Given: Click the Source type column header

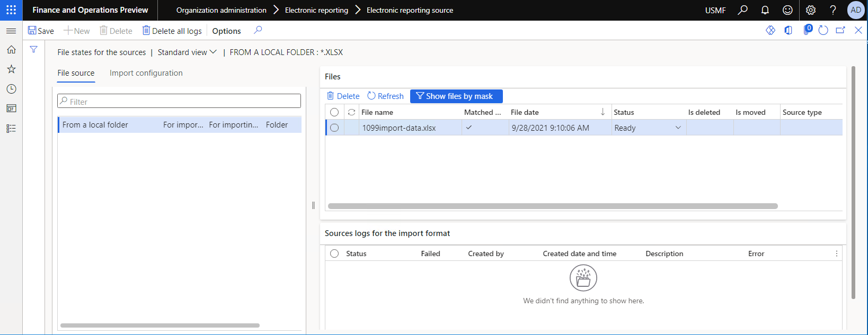Looking at the screenshot, I should click(x=802, y=112).
